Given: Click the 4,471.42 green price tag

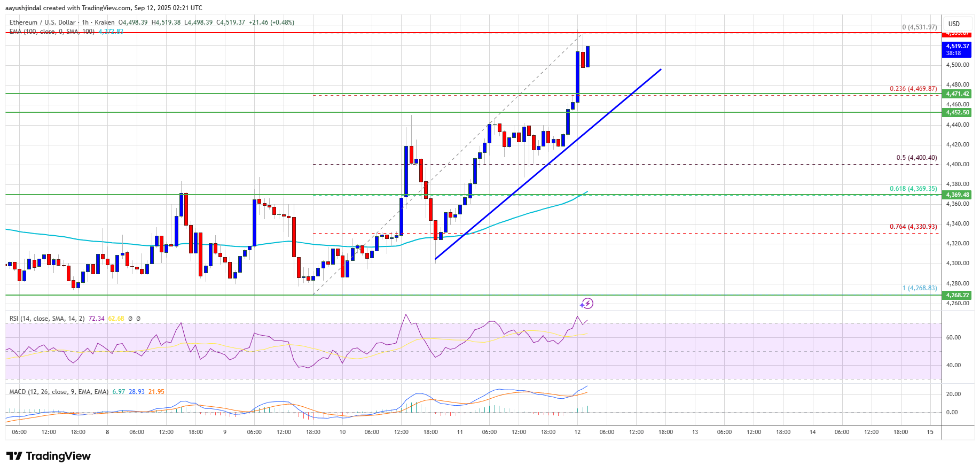Looking at the screenshot, I should click(958, 94).
